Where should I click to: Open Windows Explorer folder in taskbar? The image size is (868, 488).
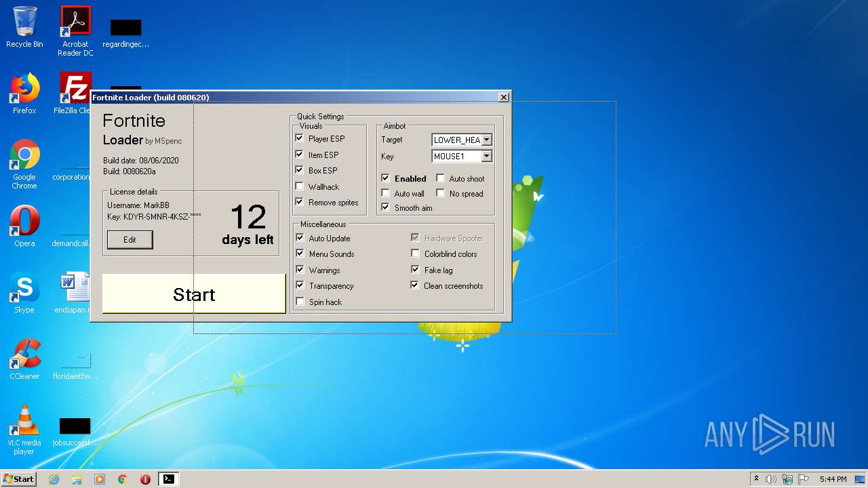(x=77, y=479)
